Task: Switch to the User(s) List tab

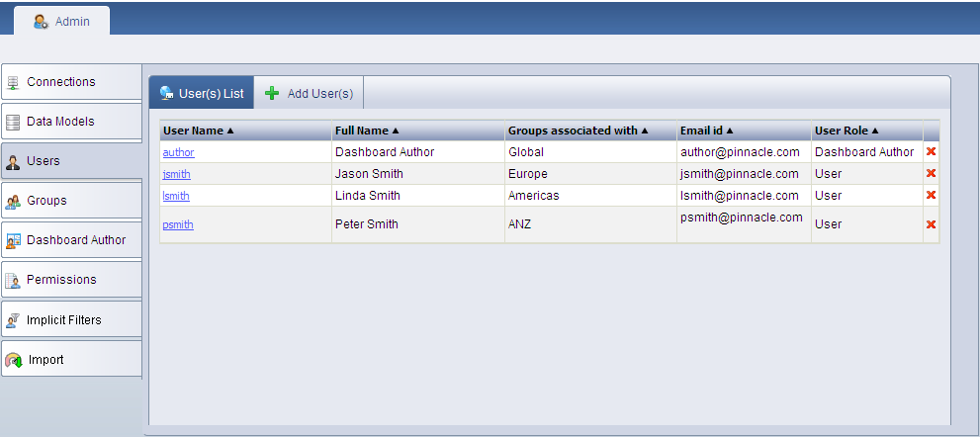Action: coord(202,93)
